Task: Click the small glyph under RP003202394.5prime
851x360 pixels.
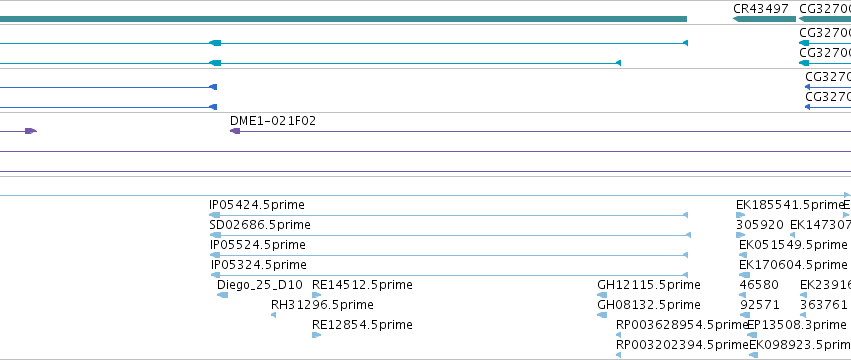Action: (x=619, y=355)
